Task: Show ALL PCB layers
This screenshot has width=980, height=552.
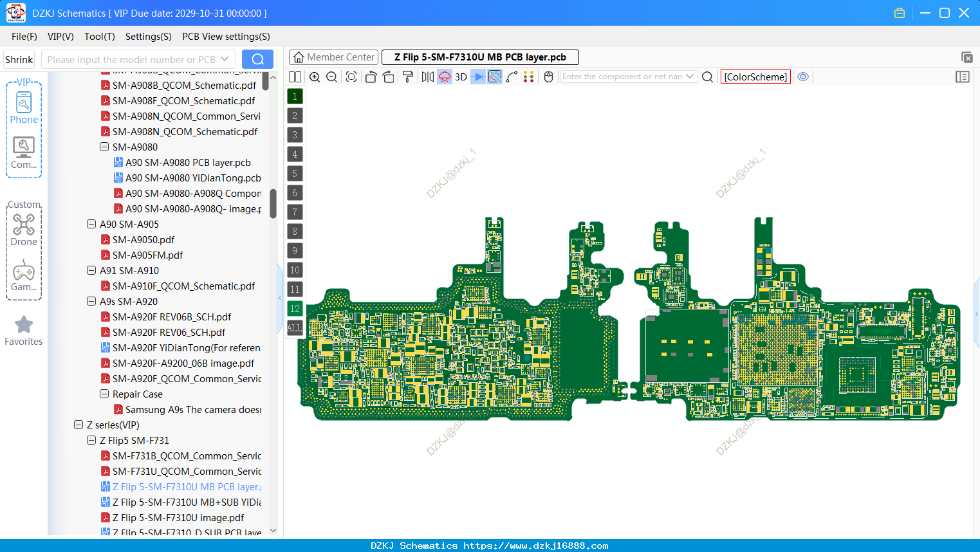Action: pyautogui.click(x=295, y=328)
